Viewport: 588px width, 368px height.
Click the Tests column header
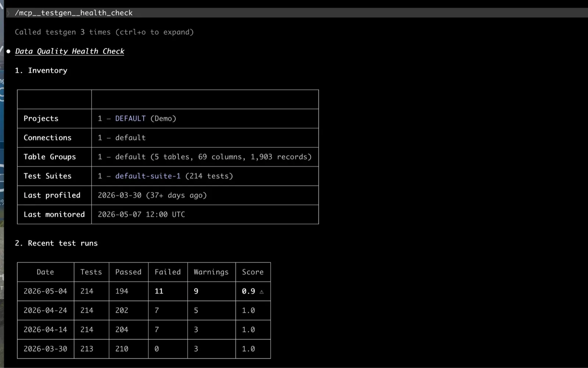pyautogui.click(x=91, y=272)
